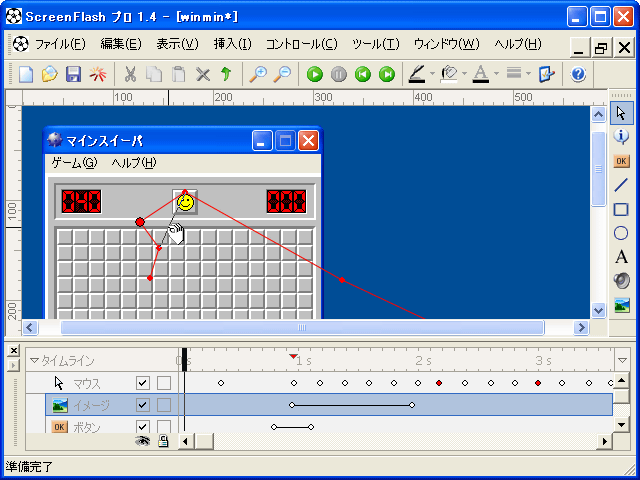Select the image insert tool in the toolbox
640x480 pixels.
tap(621, 305)
